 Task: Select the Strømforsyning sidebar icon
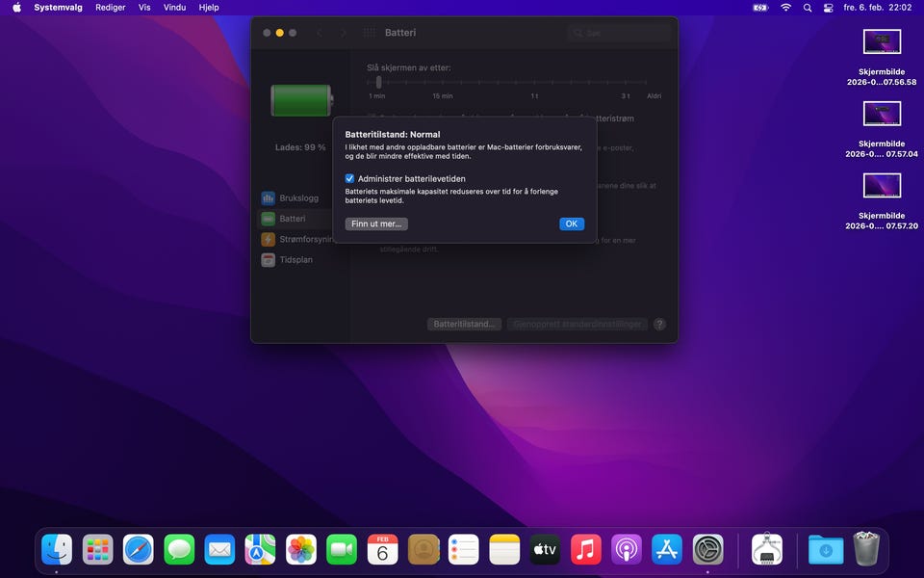pyautogui.click(x=269, y=239)
